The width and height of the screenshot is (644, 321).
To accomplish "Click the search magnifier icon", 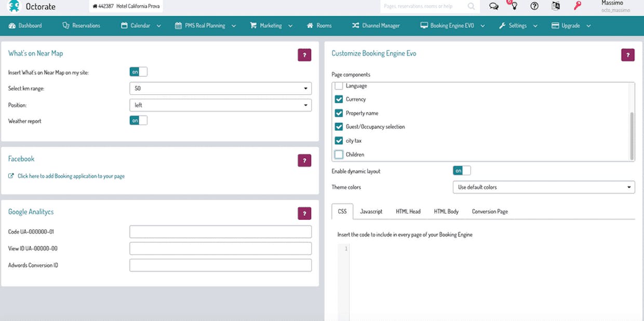I will click(x=471, y=6).
